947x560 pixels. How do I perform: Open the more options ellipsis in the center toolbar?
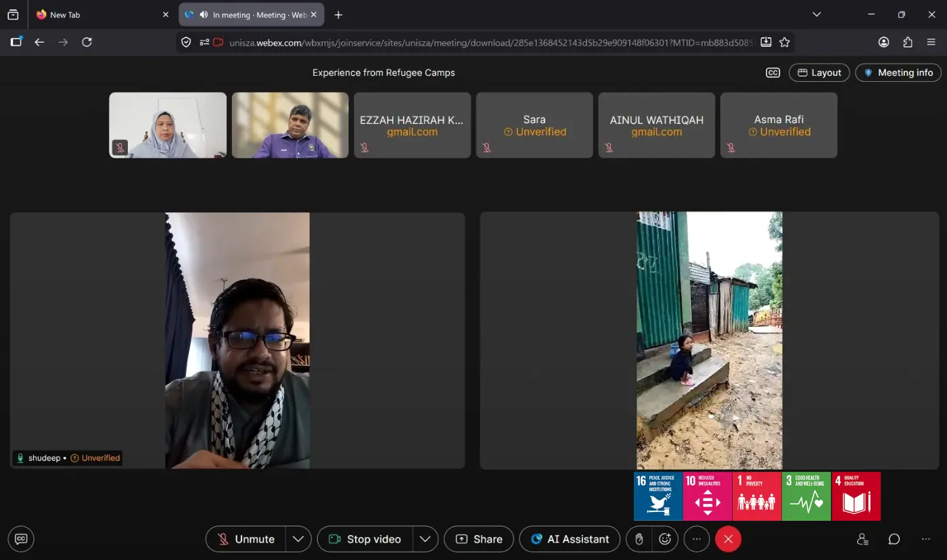point(697,539)
